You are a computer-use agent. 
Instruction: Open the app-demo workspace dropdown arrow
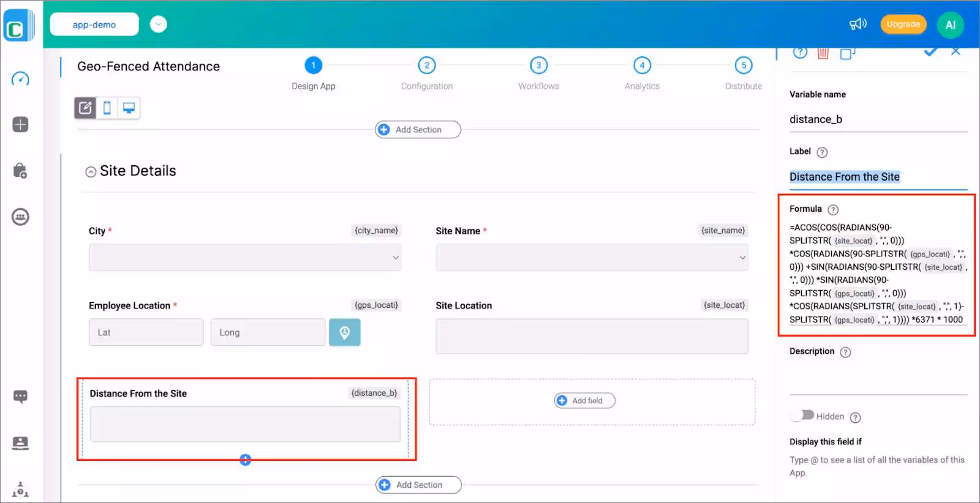[x=158, y=24]
